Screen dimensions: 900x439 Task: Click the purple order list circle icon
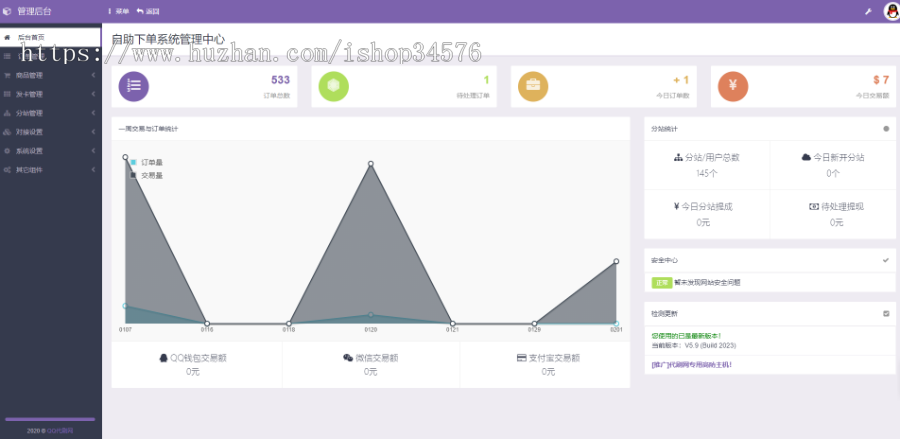tap(134, 86)
